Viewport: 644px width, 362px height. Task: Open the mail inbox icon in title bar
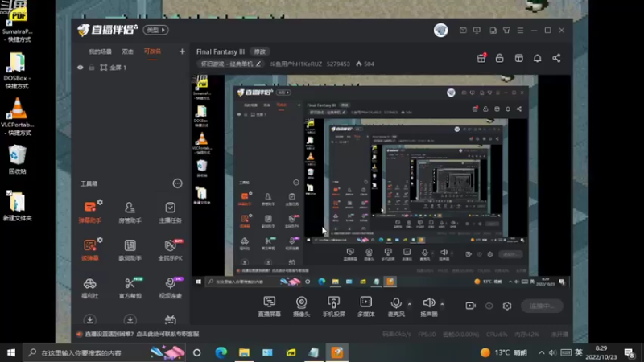click(x=463, y=31)
